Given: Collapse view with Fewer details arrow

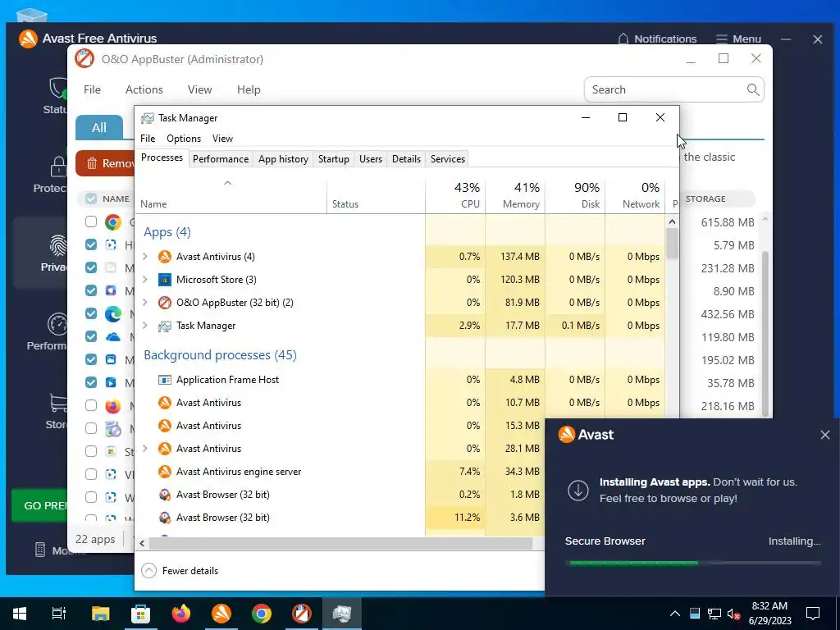Looking at the screenshot, I should pyautogui.click(x=149, y=571).
